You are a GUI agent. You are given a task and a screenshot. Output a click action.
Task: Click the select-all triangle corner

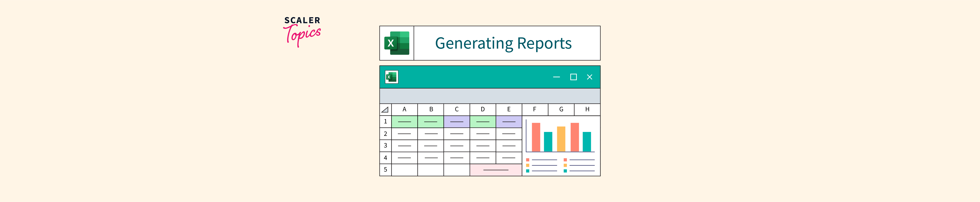[385, 110]
